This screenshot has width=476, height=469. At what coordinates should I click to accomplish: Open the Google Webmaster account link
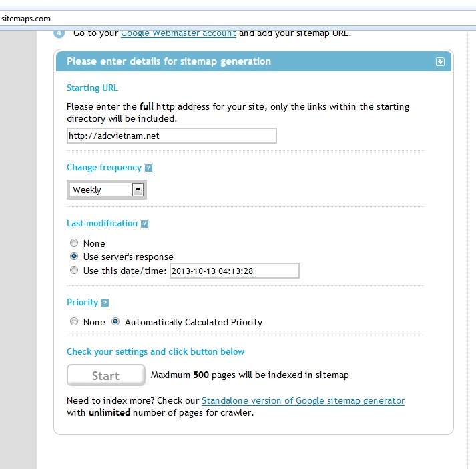[x=178, y=33]
